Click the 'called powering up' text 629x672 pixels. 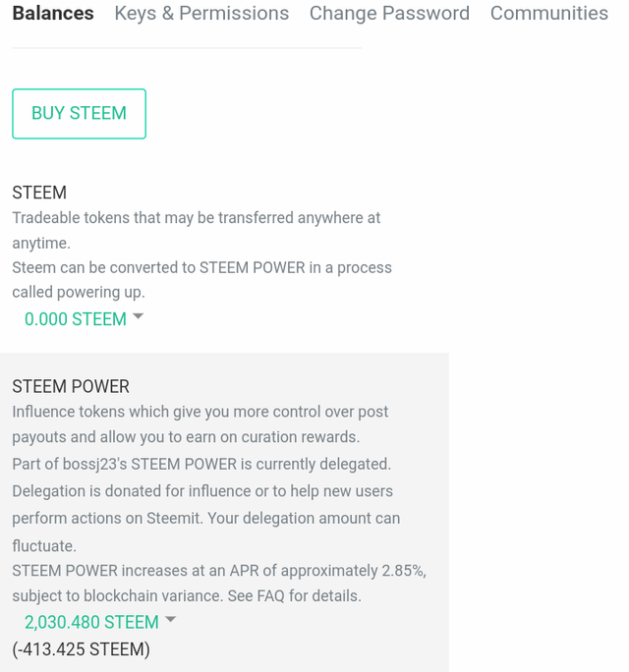point(79,293)
